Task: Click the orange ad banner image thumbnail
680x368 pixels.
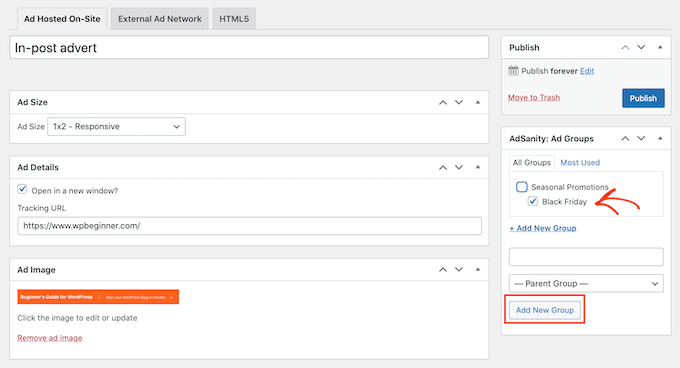Action: click(98, 297)
